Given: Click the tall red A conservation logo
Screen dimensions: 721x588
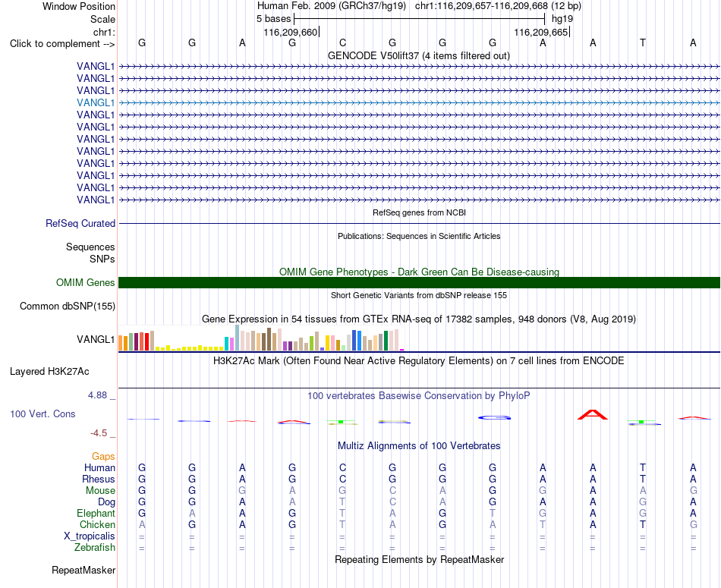Looking at the screenshot, I should coord(593,415).
